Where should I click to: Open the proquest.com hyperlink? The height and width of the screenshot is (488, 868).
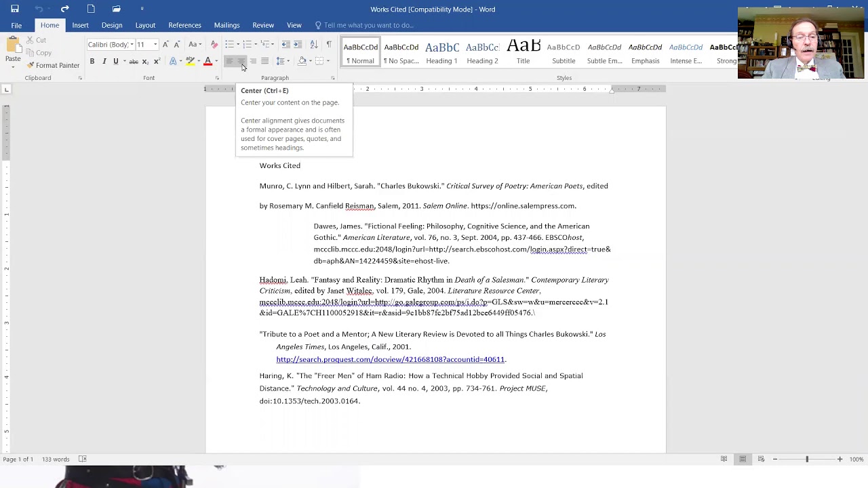tap(390, 359)
